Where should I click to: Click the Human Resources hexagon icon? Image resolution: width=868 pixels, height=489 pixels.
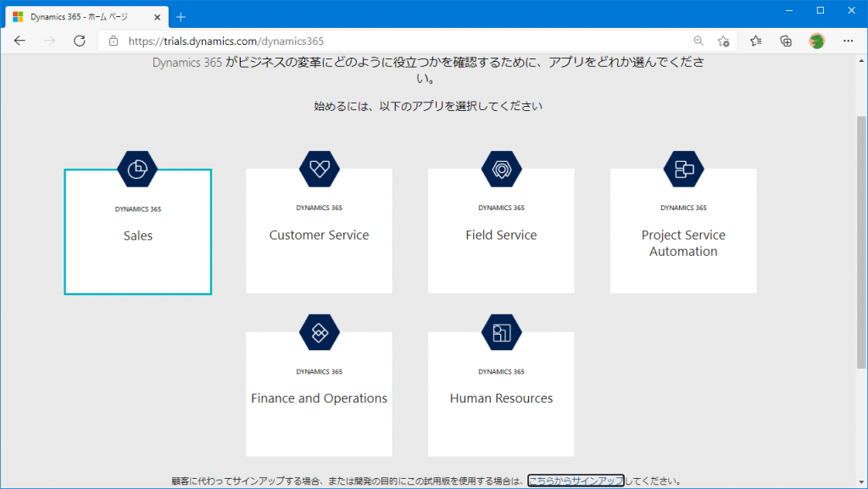coord(502,332)
